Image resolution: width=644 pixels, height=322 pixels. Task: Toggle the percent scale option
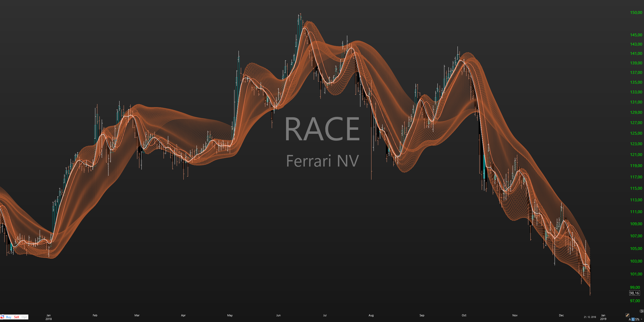click(x=638, y=319)
